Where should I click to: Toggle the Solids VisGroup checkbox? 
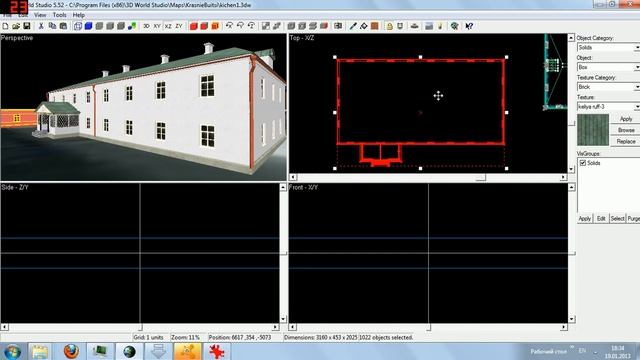[x=583, y=163]
